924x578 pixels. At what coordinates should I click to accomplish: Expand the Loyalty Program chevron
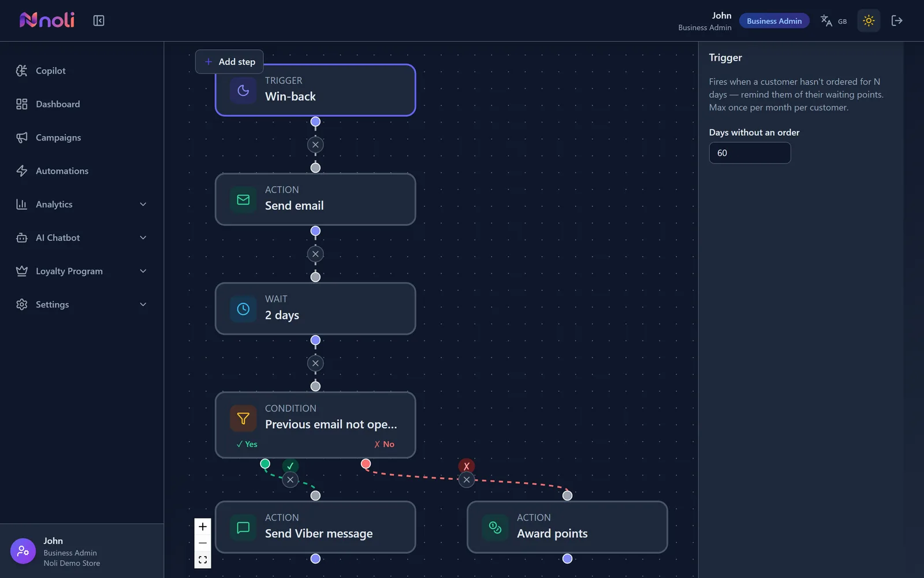pos(143,271)
